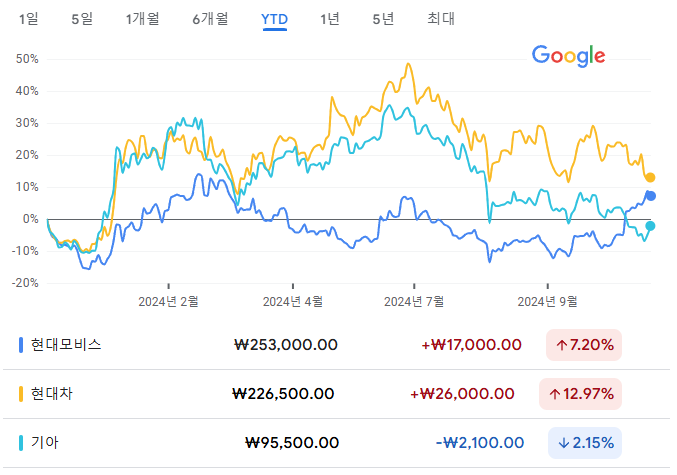
Task: Click the 30% y-axis label
Action: coord(27,123)
